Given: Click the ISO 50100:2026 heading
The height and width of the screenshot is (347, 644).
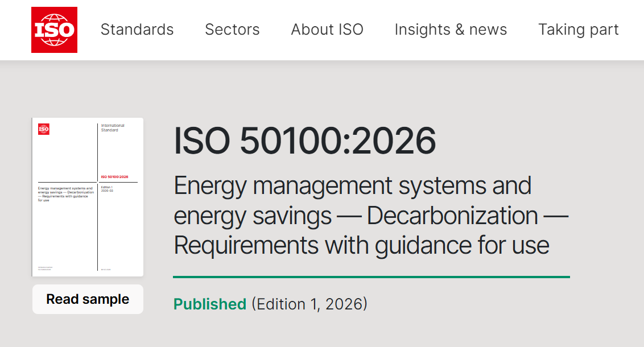Looking at the screenshot, I should pos(305,141).
